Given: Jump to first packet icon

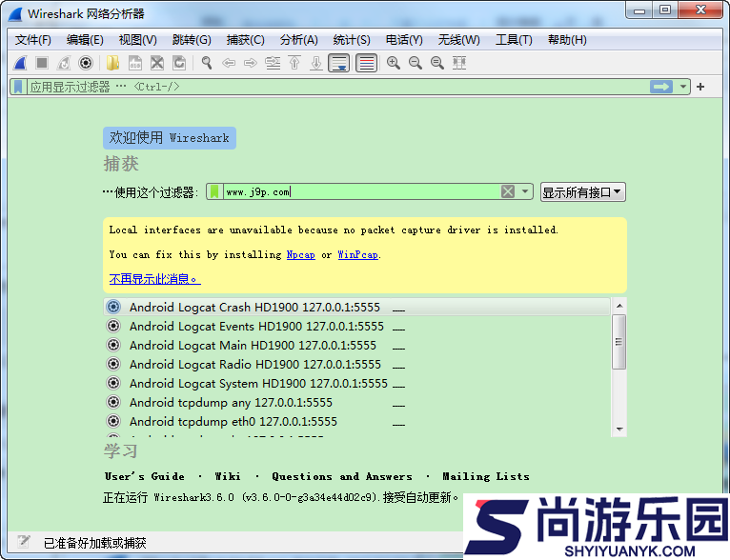Looking at the screenshot, I should click(x=294, y=63).
